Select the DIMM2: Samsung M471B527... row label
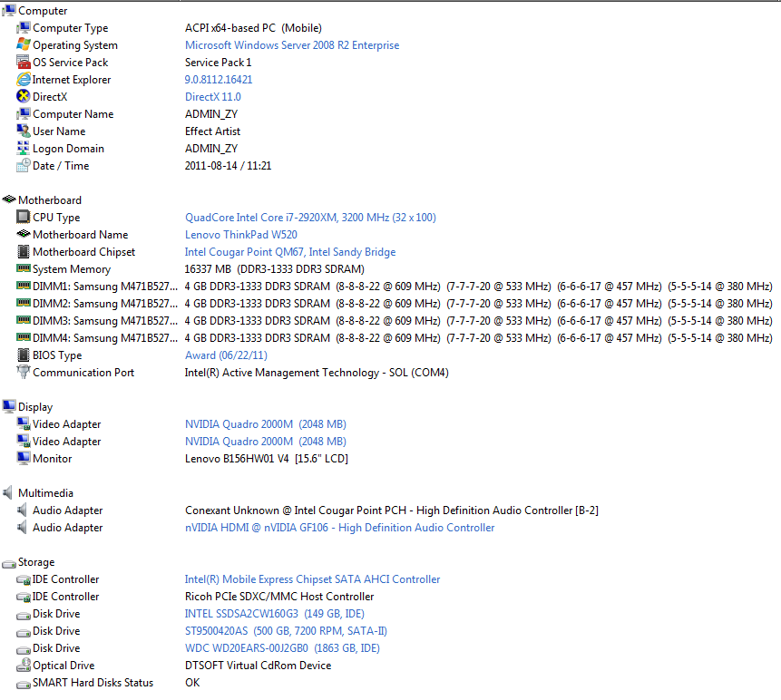 click(105, 304)
